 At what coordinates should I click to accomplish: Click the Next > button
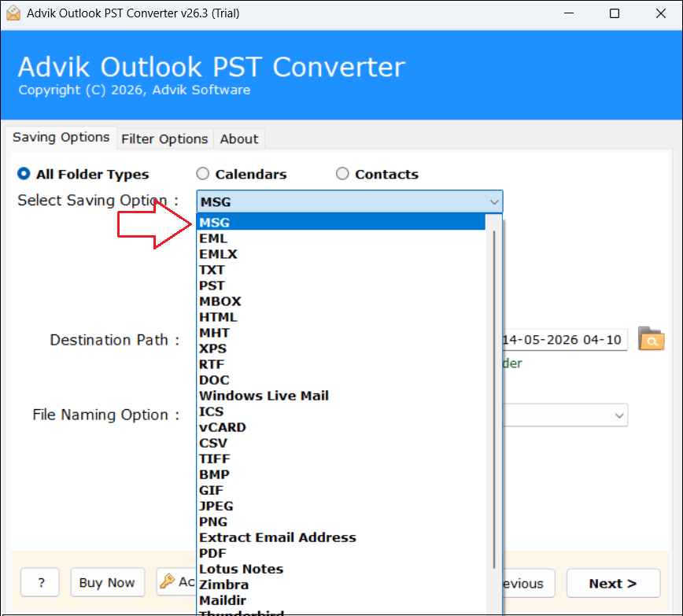click(613, 583)
